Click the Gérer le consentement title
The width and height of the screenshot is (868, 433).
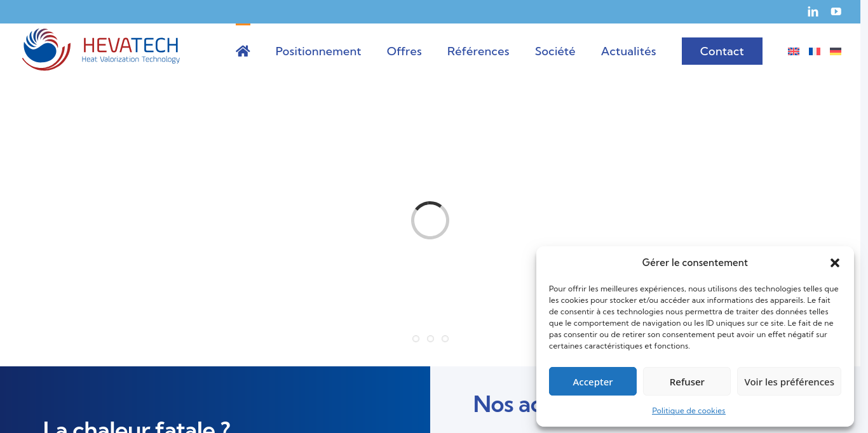point(695,263)
